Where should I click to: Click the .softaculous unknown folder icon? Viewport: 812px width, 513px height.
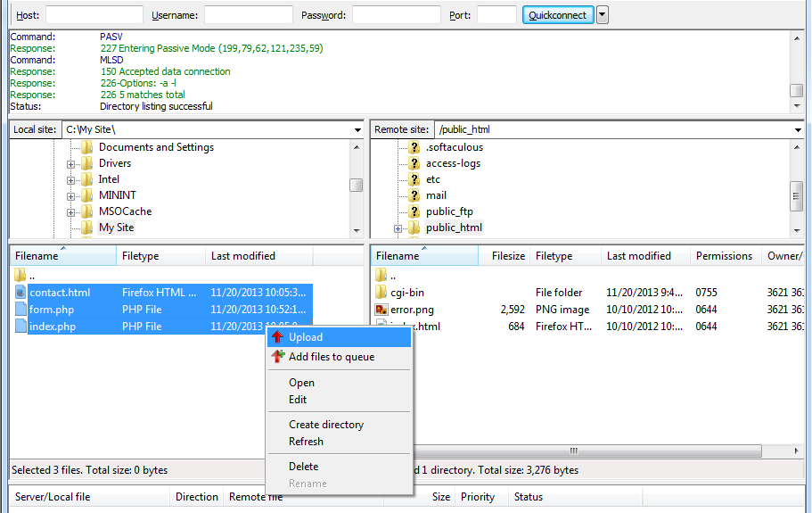[x=414, y=147]
